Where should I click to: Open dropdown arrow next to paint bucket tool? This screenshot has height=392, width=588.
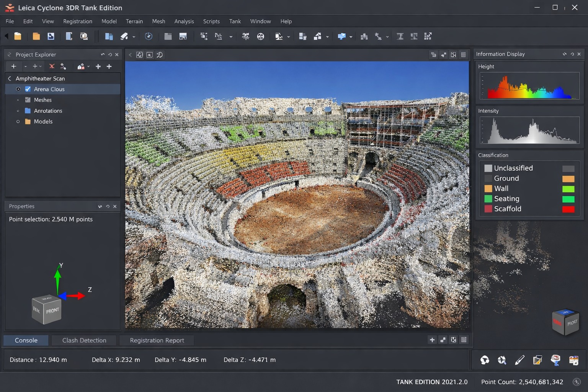tap(134, 37)
